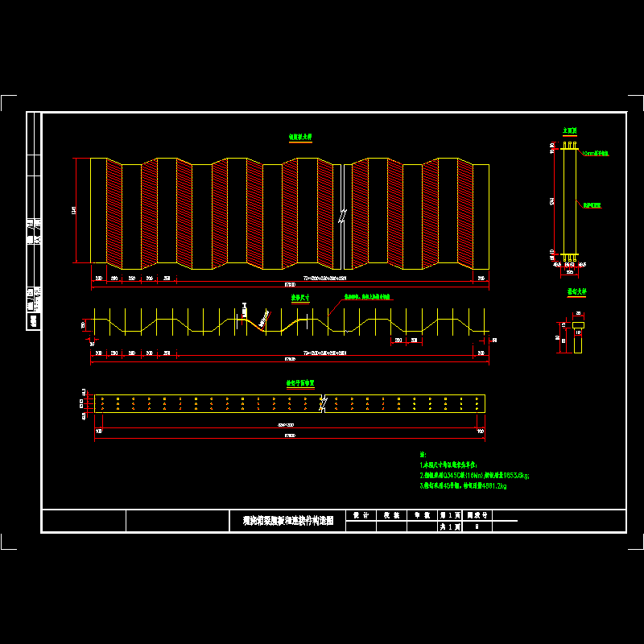
Task: Click the second note line mentioning Q345C steel
Action: point(475,476)
